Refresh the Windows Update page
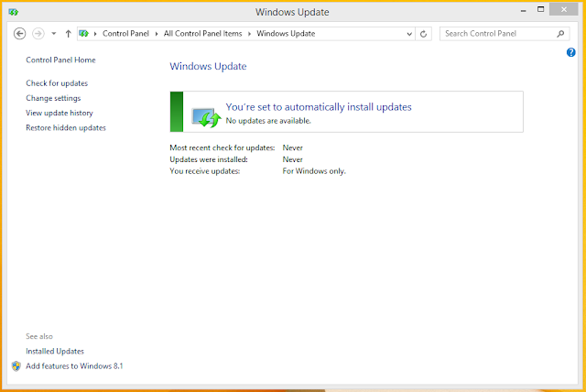Screen dimensions: 586x392 click(x=423, y=34)
